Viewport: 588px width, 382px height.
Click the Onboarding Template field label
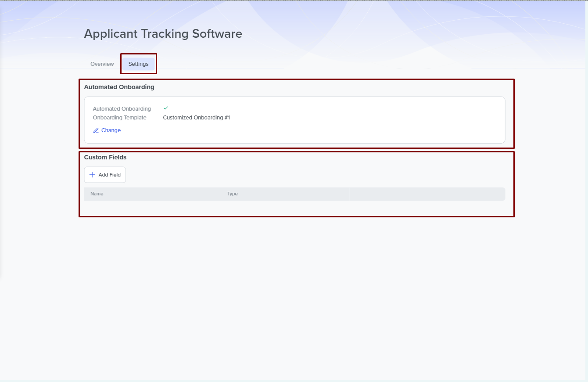tap(119, 118)
